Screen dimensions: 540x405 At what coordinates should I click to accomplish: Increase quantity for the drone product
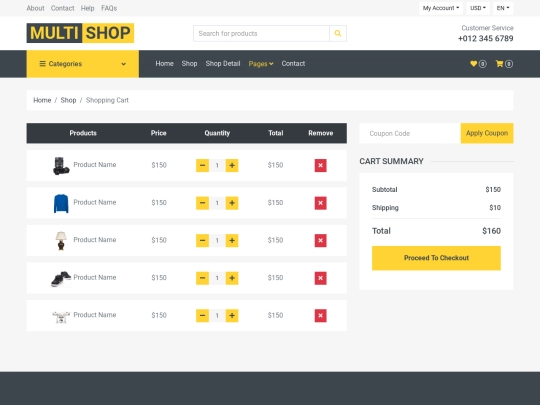[x=232, y=315]
